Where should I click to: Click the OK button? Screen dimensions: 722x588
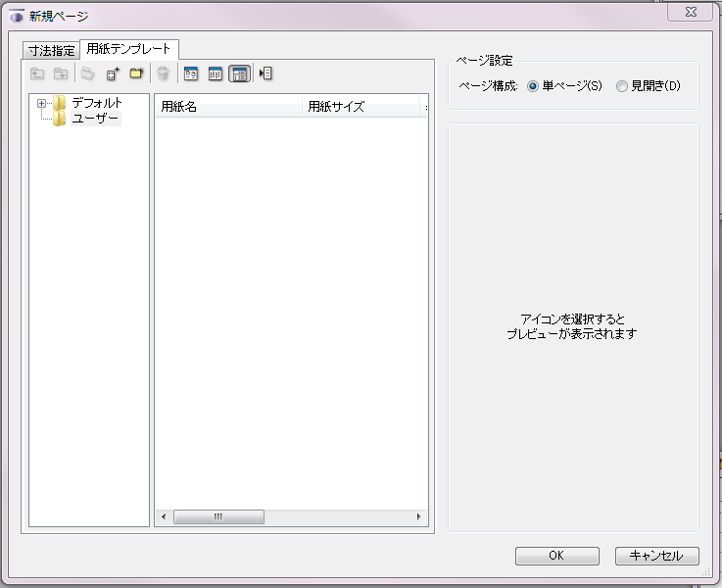pos(557,556)
